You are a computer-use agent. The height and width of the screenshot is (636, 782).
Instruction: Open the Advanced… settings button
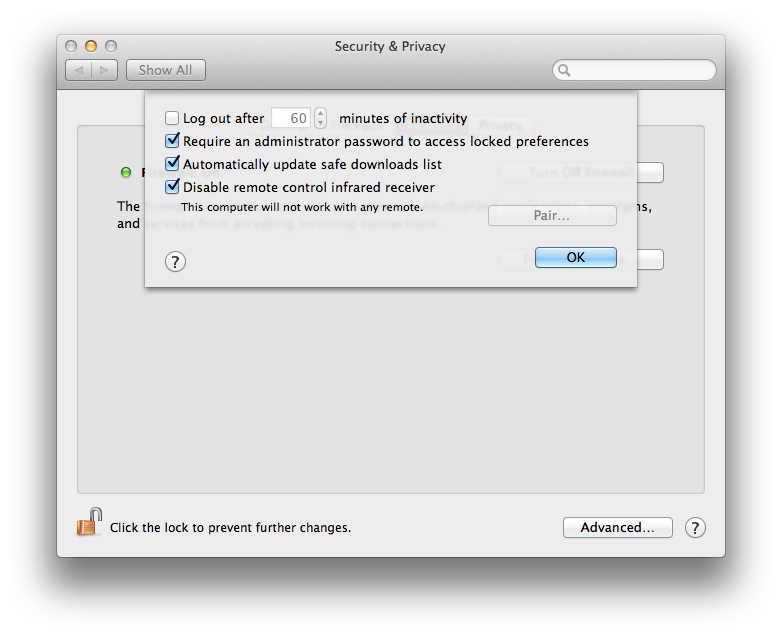pos(617,527)
